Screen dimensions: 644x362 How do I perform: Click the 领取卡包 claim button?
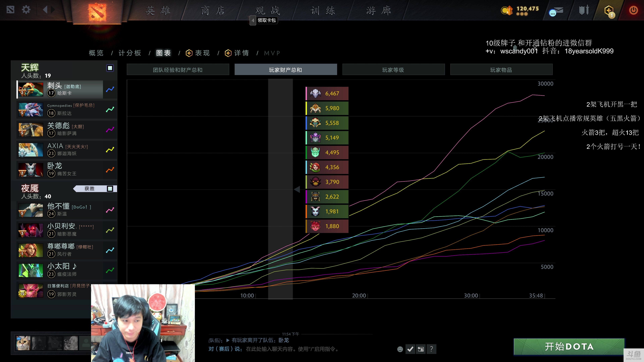[266, 20]
